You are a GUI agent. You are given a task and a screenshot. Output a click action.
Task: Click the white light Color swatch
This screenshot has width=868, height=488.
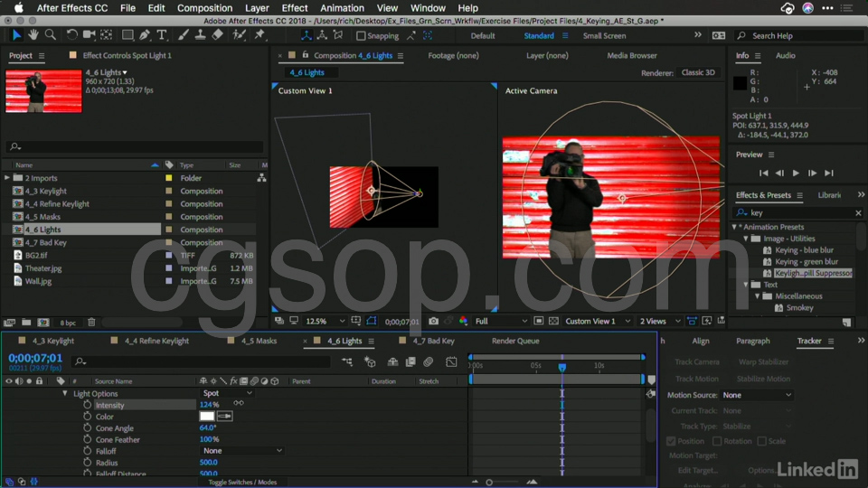(x=206, y=416)
